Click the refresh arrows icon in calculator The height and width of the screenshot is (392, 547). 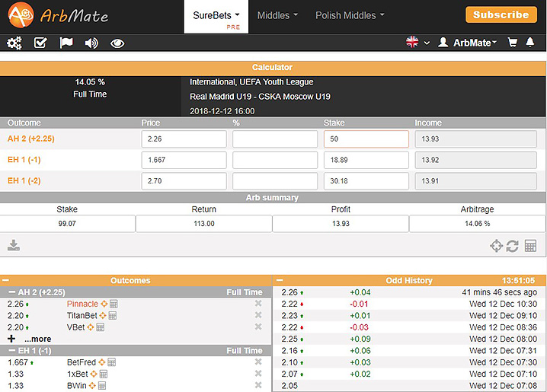(x=512, y=246)
